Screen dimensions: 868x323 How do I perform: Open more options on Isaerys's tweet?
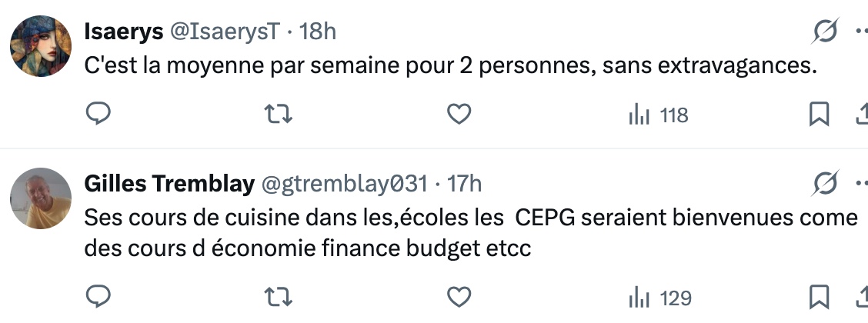(x=862, y=32)
